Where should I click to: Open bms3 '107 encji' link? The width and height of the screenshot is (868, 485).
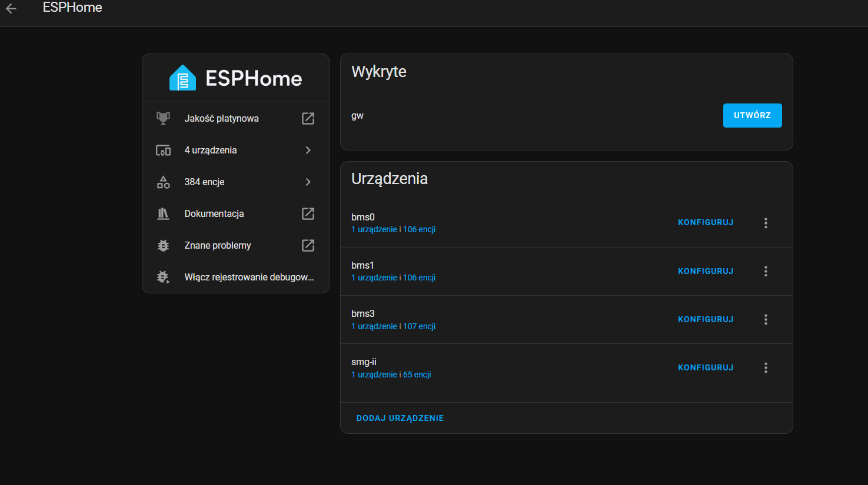pos(419,326)
